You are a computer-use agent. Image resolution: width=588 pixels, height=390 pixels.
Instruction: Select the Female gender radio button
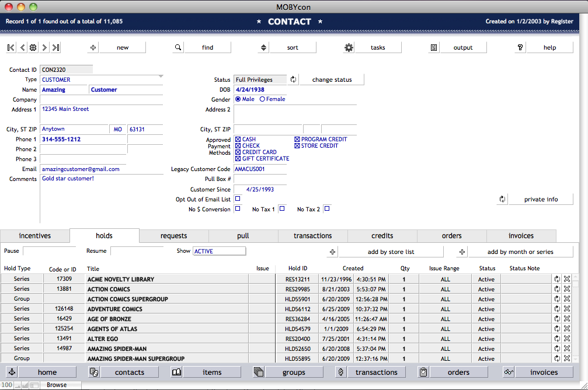tap(262, 99)
